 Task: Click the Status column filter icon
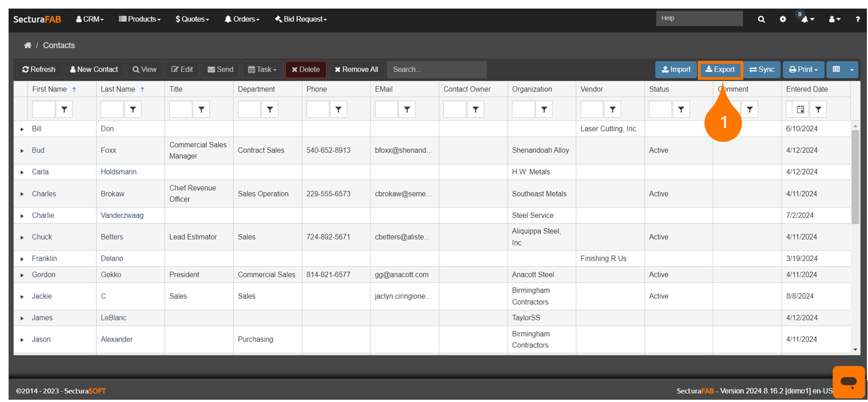(x=680, y=109)
